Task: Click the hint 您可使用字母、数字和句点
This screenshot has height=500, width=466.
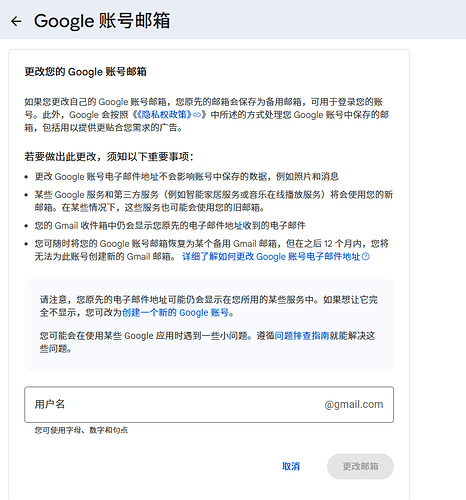Action: pyautogui.click(x=81, y=430)
